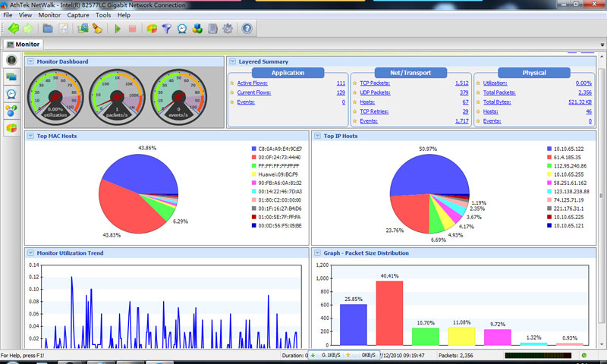Viewport: 607px width, 364px height.
Task: Click the gear settings icon in toolbar
Action: (x=228, y=29)
